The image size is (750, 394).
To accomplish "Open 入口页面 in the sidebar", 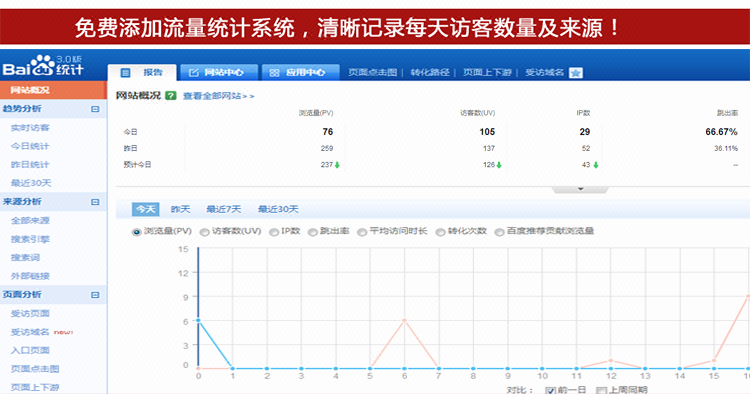I will 30,350.
